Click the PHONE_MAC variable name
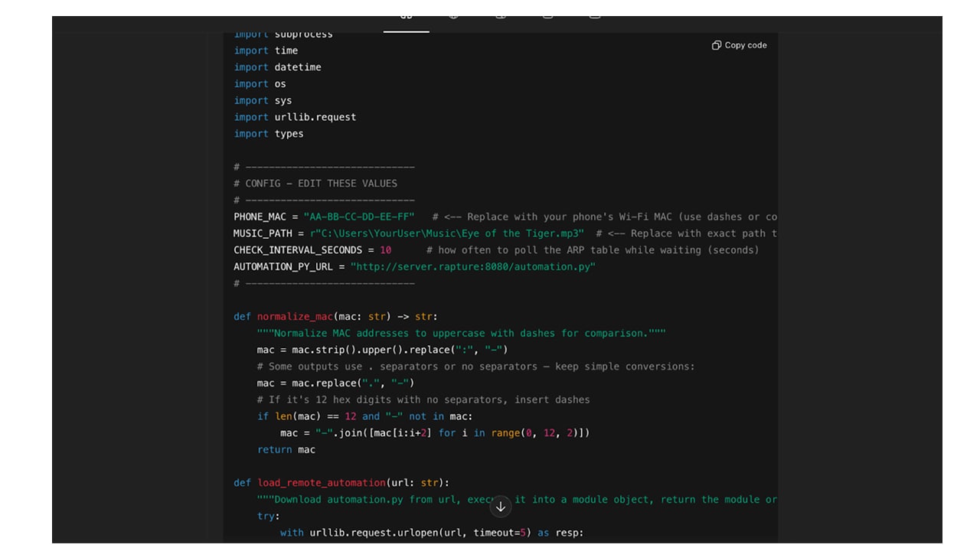 [260, 217]
